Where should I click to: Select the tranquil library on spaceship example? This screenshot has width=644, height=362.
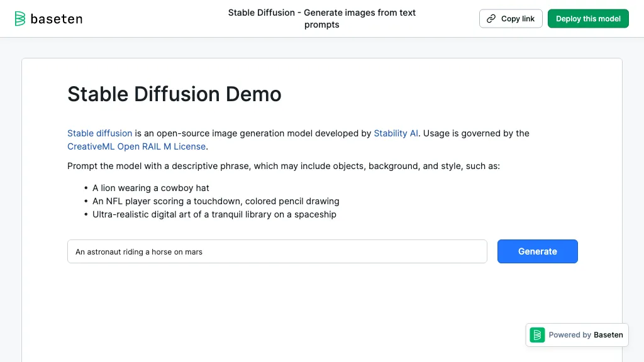(214, 214)
